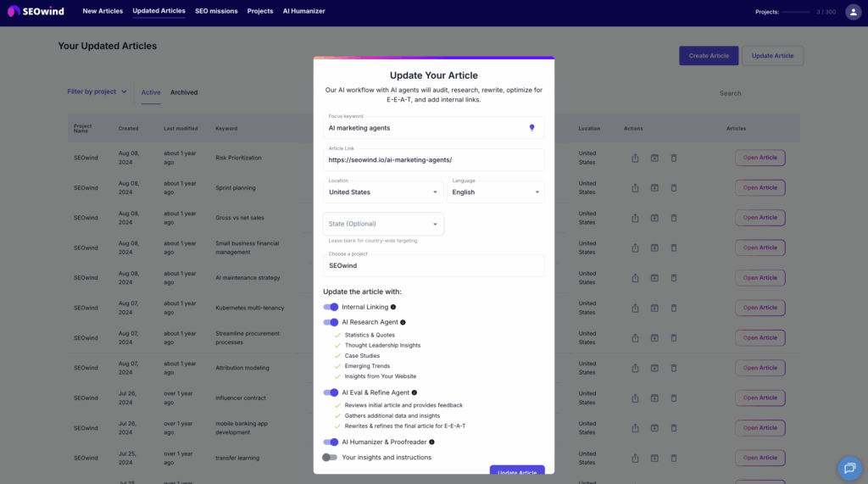Image resolution: width=868 pixels, height=484 pixels.
Task: Go to the AI Humanizer menu item
Action: 303,11
